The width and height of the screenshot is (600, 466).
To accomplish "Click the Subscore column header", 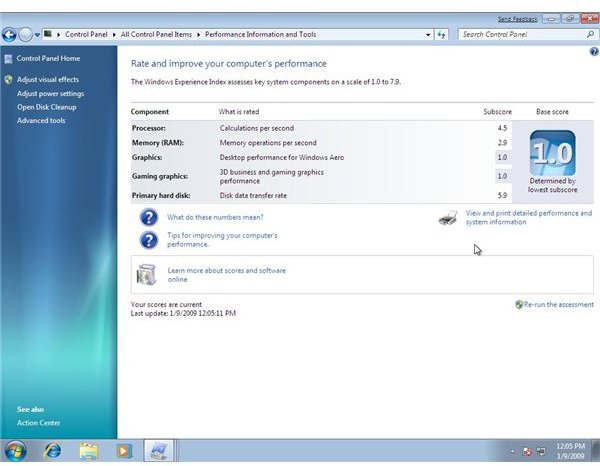I will click(497, 112).
